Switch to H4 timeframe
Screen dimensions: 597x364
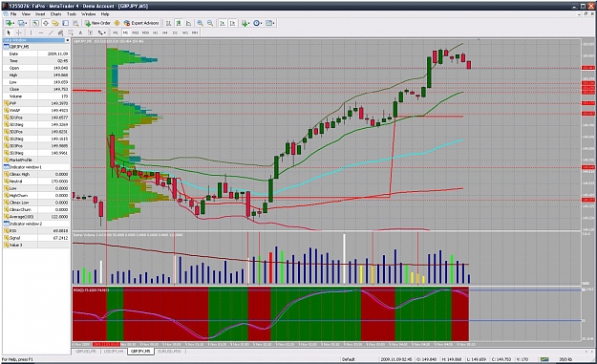[x=165, y=32]
